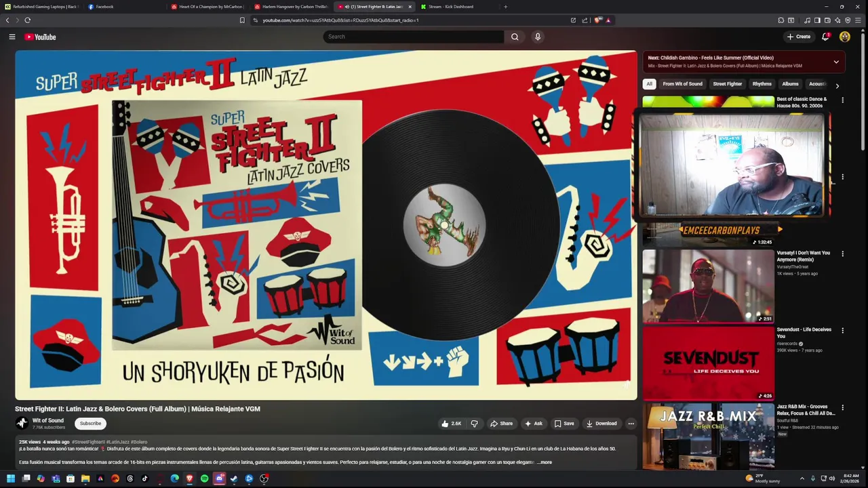Open Vursatyl I Don't Want You thumbnail
The image size is (868, 488).
[x=708, y=286]
